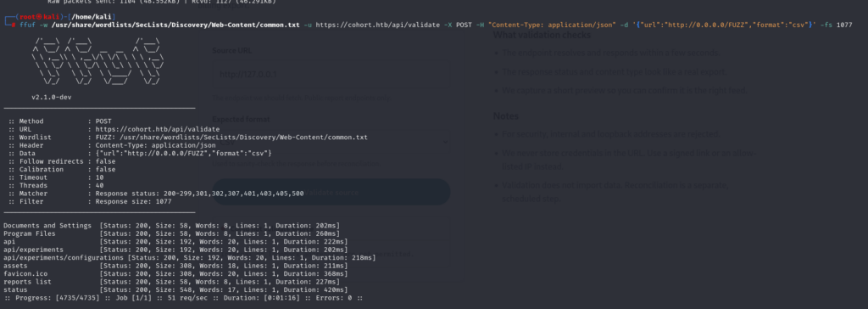Select the ':: Method : POST' line
The height and width of the screenshot is (309, 868).
tap(60, 121)
